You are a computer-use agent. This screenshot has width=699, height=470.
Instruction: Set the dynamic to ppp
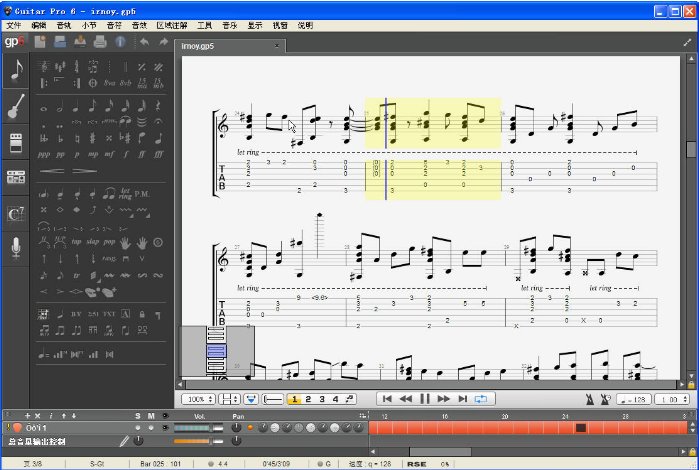point(44,155)
